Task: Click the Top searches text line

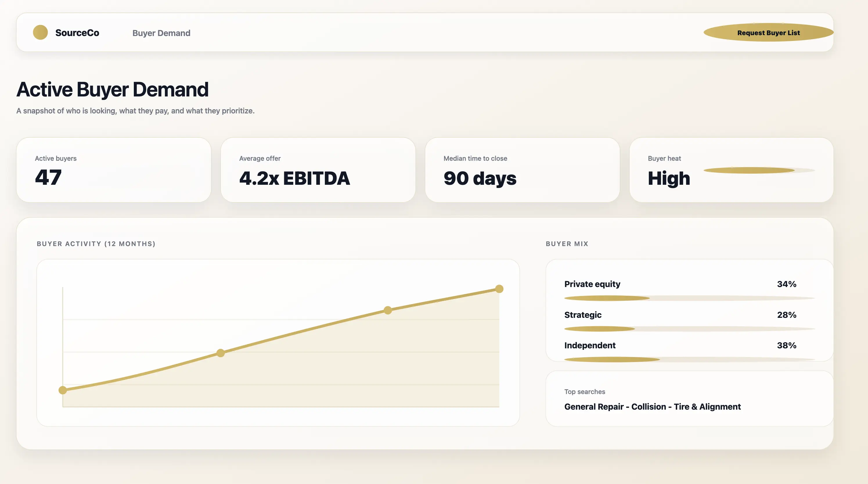Action: 652,407
